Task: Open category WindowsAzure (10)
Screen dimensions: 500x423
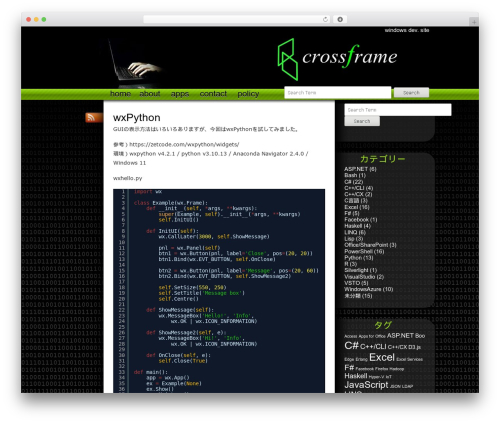Action: click(x=369, y=289)
